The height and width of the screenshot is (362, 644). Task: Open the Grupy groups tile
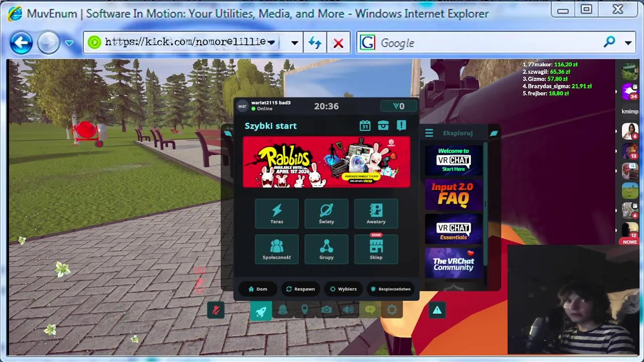coord(327,249)
